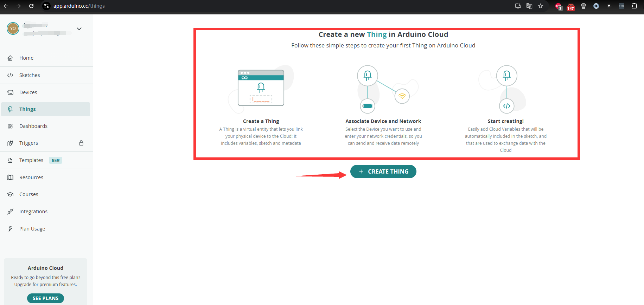Expand the account dropdown chevron
Viewport: 644px width, 305px height.
[79, 29]
